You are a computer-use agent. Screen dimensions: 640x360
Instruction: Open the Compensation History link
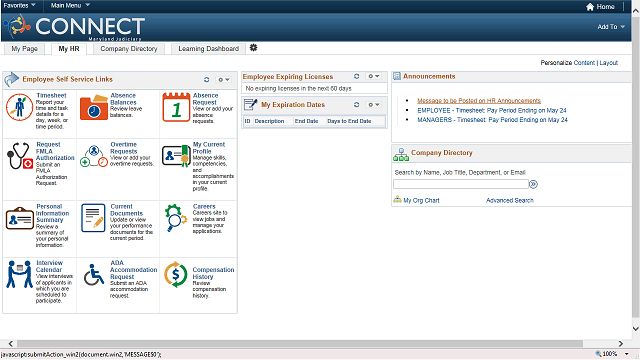click(x=213, y=273)
